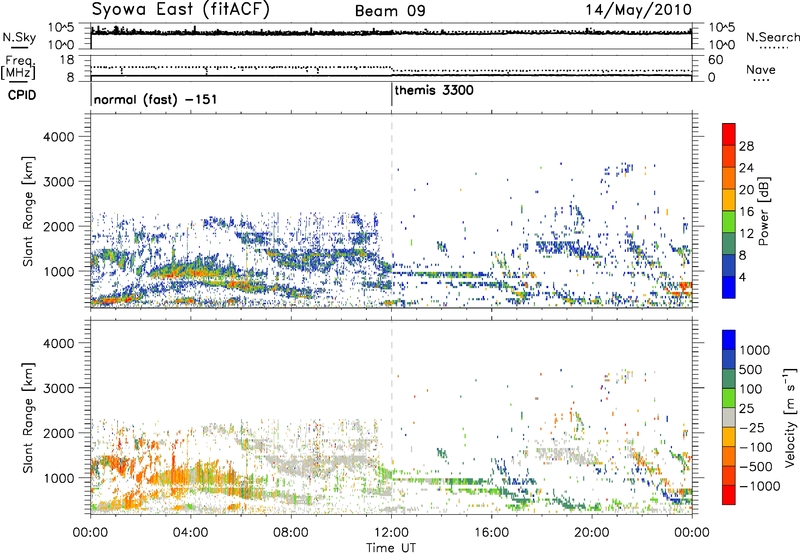Click the '-1000' velocity scale value
The height and width of the screenshot is (554, 800).
pyautogui.click(x=760, y=486)
